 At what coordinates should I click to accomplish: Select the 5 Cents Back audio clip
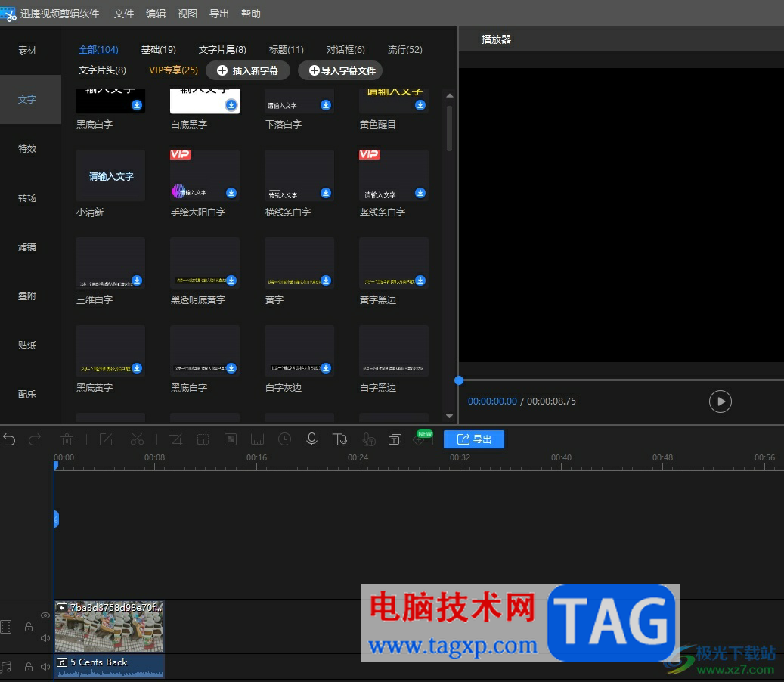pyautogui.click(x=110, y=667)
